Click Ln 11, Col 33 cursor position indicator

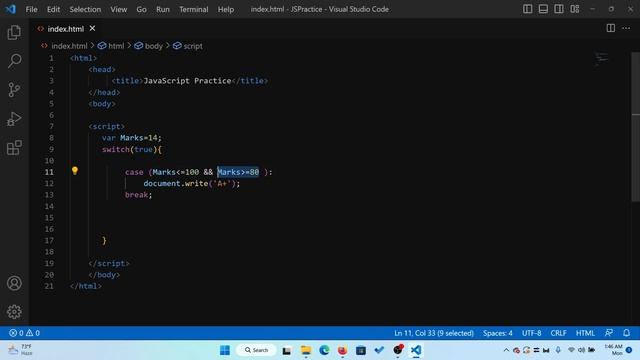[434, 333]
